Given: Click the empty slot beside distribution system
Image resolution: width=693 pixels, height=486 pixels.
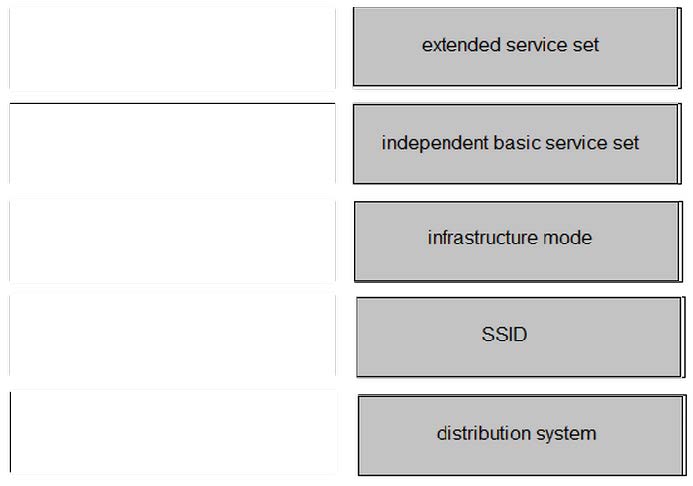Looking at the screenshot, I should pyautogui.click(x=172, y=432).
